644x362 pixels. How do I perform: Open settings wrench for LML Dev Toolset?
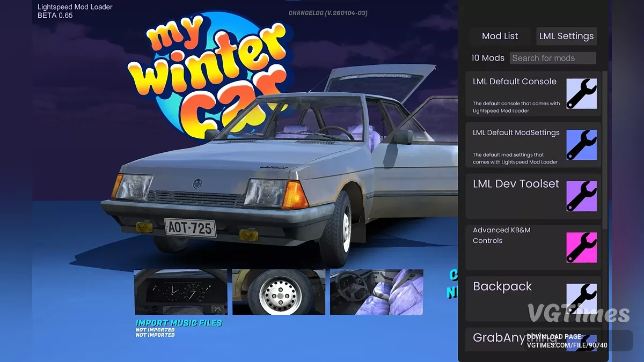coord(582,196)
